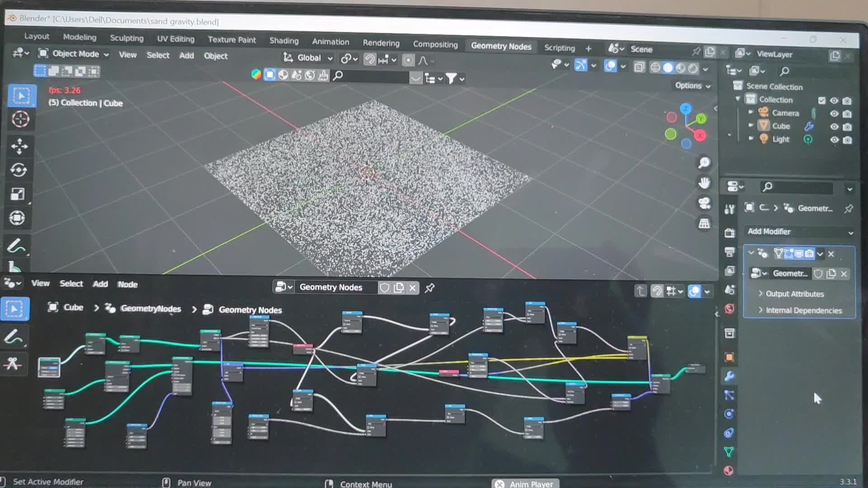Image resolution: width=868 pixels, height=488 pixels.
Task: Select the Scale tool
Action: 18,194
